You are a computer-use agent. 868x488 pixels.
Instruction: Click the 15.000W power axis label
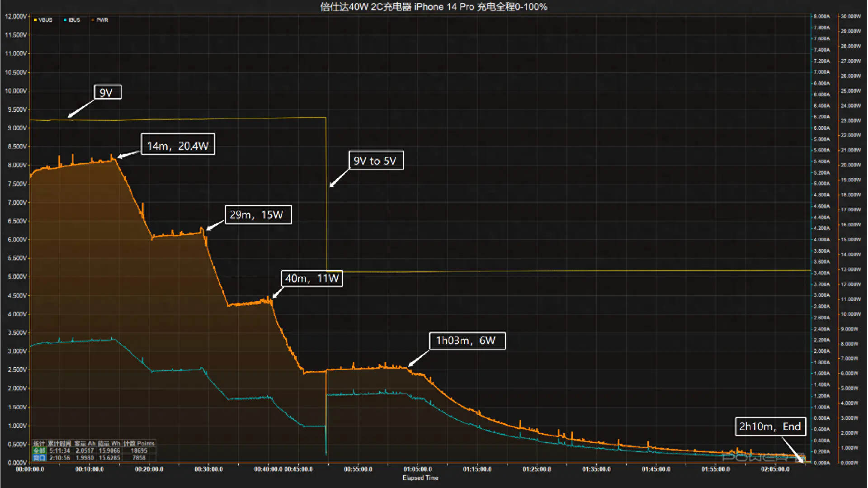click(851, 240)
